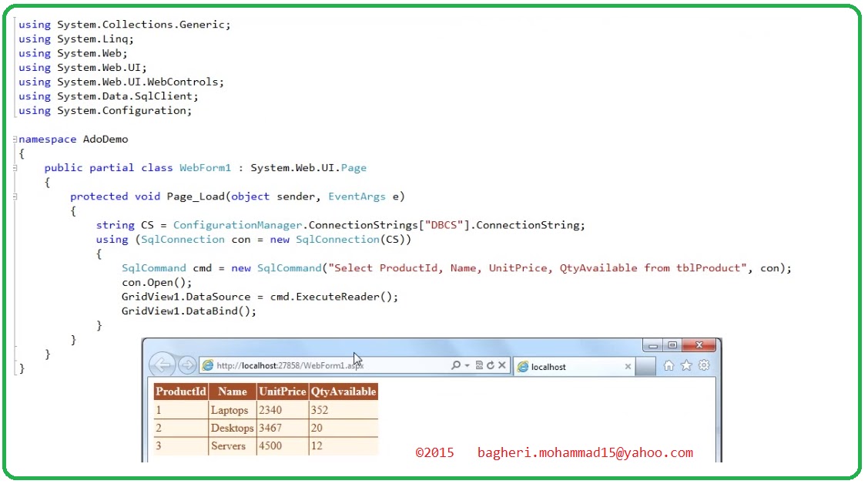This screenshot has width=868, height=484.
Task: Refresh the WebForm1.aspx page
Action: click(x=491, y=365)
